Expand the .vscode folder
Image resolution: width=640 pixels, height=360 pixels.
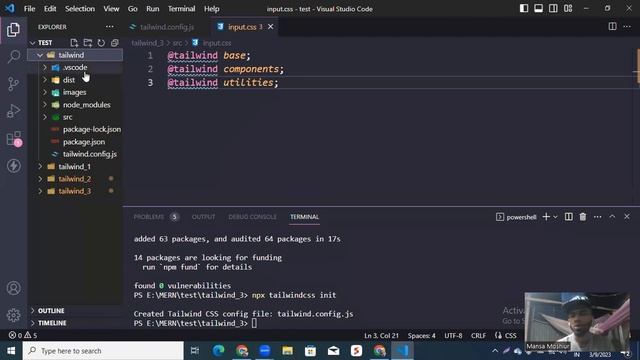(75, 67)
